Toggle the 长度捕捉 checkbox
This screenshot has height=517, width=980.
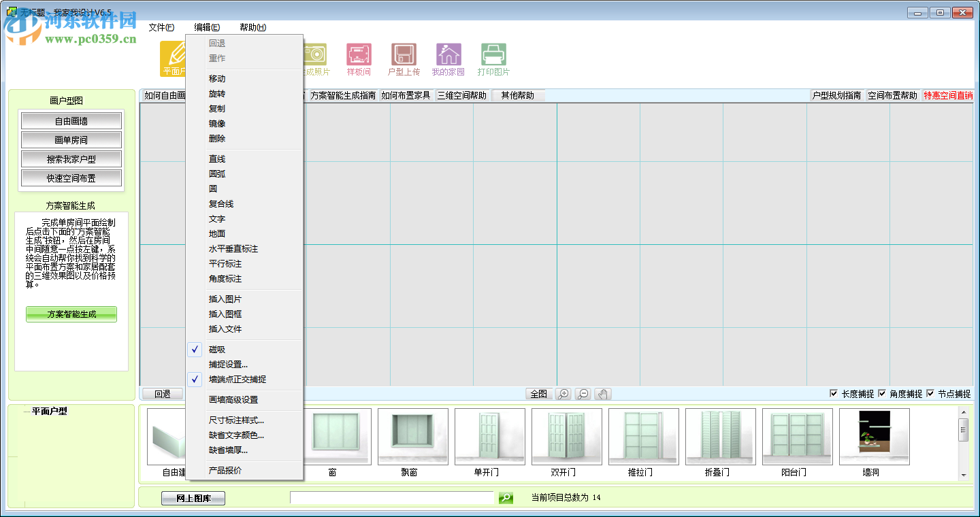tap(834, 393)
